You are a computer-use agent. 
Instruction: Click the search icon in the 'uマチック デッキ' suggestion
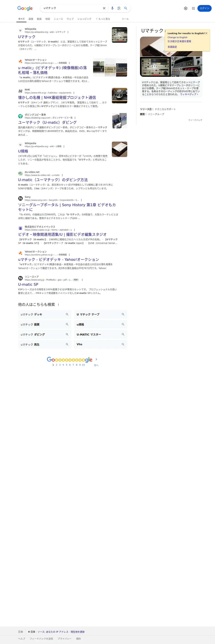click(x=67, y=314)
